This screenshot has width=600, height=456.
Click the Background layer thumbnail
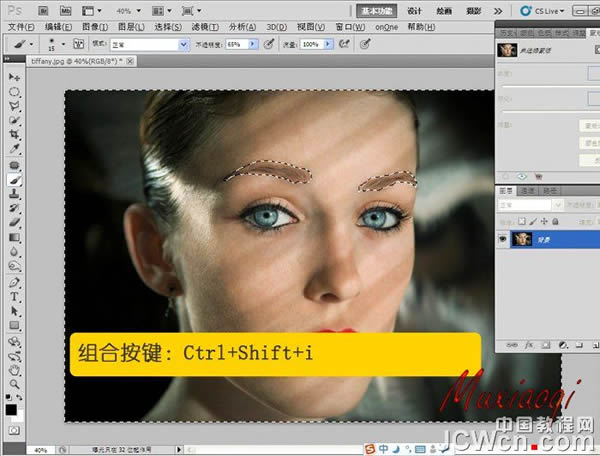[x=521, y=240]
